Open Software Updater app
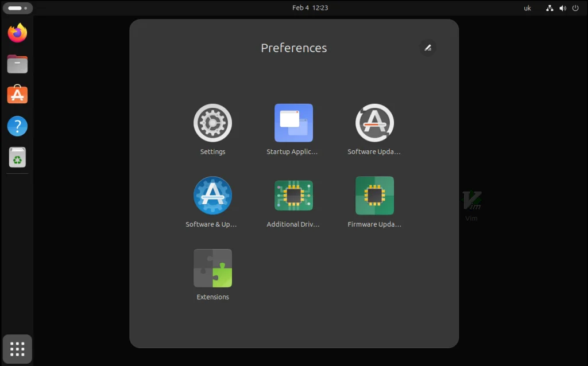The image size is (588, 366). click(374, 123)
